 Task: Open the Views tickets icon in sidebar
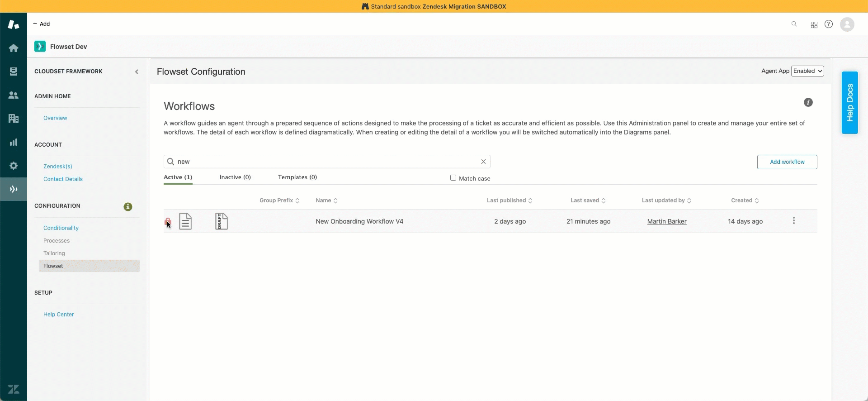click(14, 72)
